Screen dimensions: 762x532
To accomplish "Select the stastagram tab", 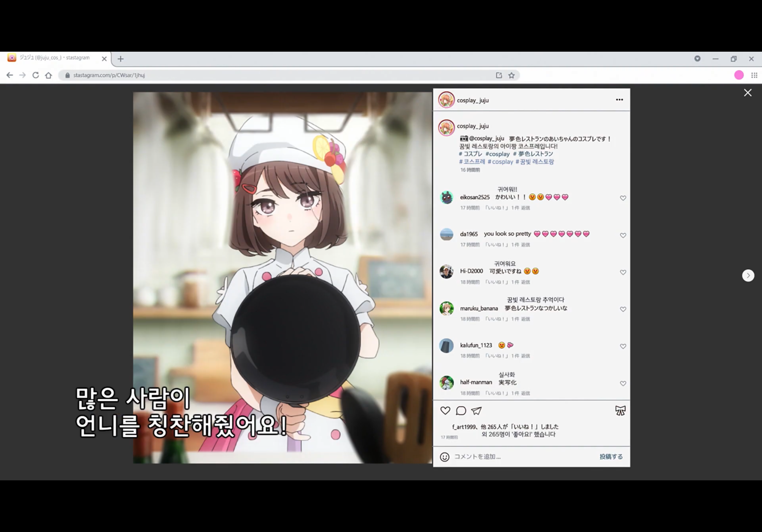I will [56, 58].
